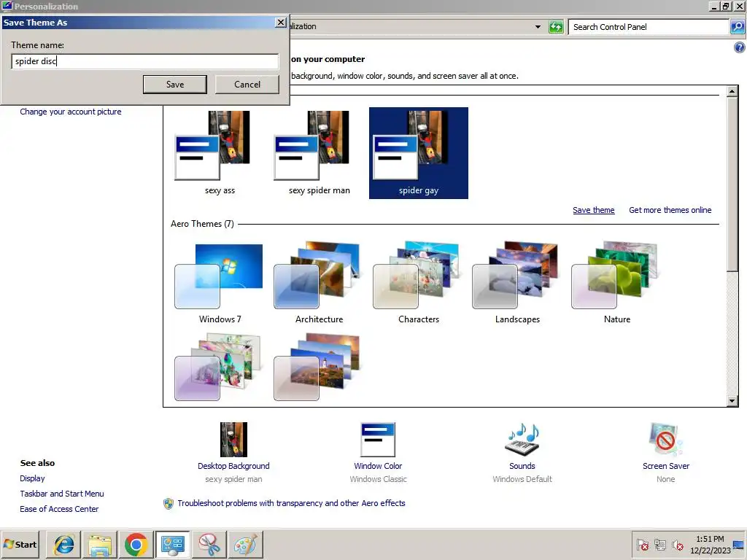The image size is (747, 560).
Task: Click the Personalization window title icon
Action: tap(7, 6)
